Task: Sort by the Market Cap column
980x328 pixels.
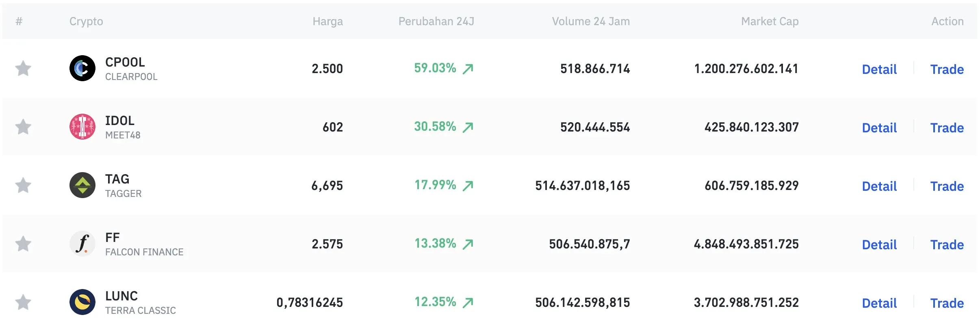Action: click(770, 21)
